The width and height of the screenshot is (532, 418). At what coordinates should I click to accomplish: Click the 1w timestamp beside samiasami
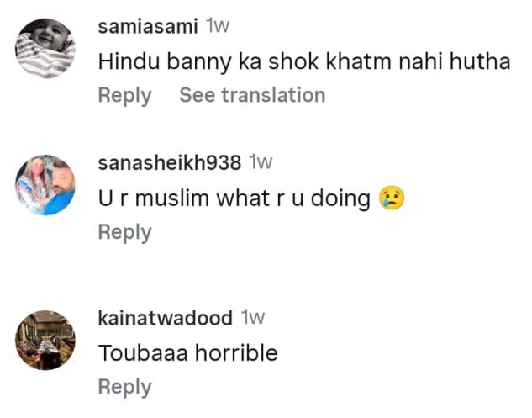[x=218, y=26]
